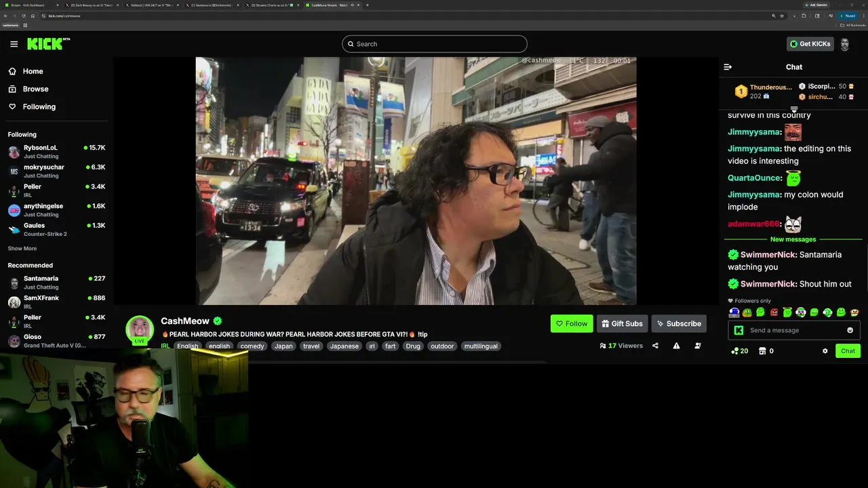
Task: Open Gaules Counter-Strike 2 channel
Action: (56, 229)
